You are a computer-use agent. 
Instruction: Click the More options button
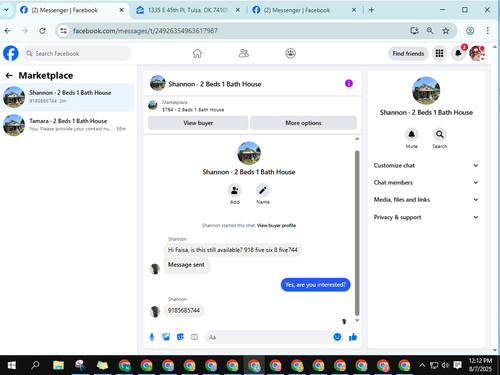pos(303,123)
